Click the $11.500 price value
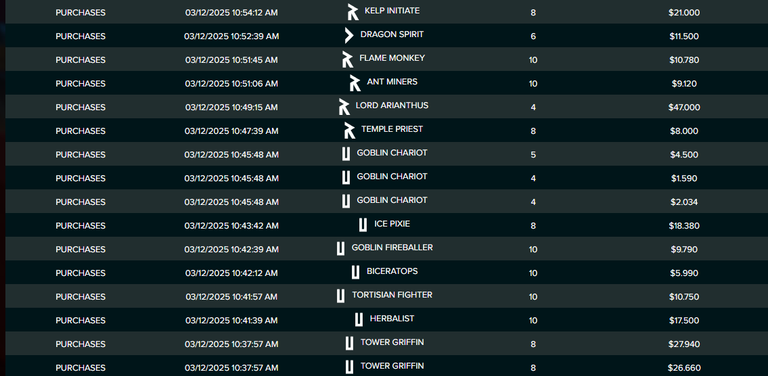 [684, 36]
